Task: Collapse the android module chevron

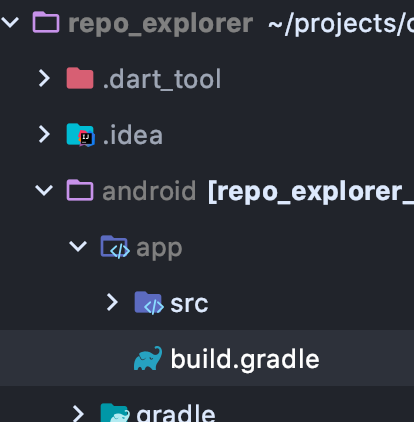Action: tap(44, 190)
